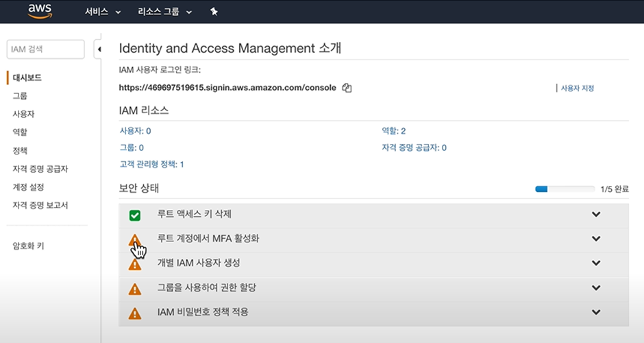The width and height of the screenshot is (644, 343).
Task: Click warning icon beside 개별 IAM 사용자 생성
Action: click(x=135, y=264)
